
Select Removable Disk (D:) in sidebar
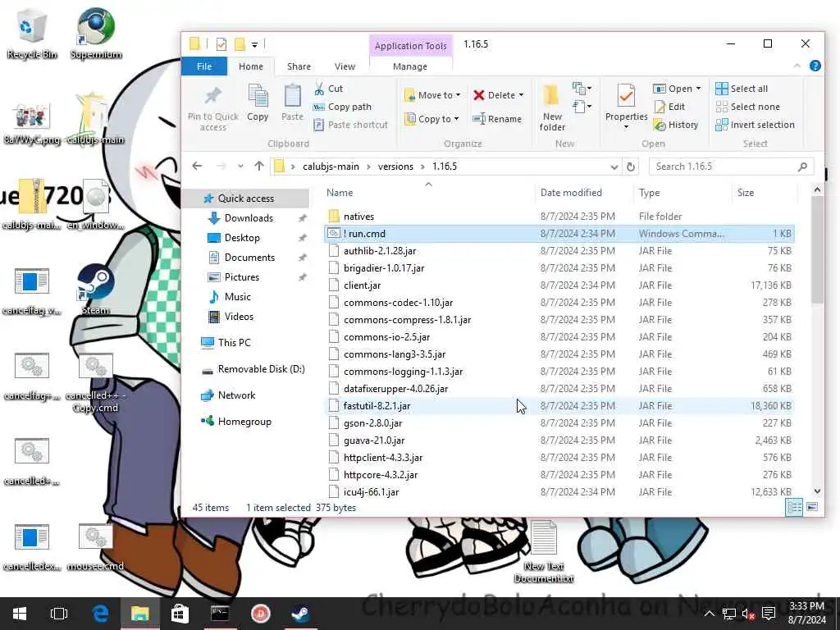coord(261,369)
